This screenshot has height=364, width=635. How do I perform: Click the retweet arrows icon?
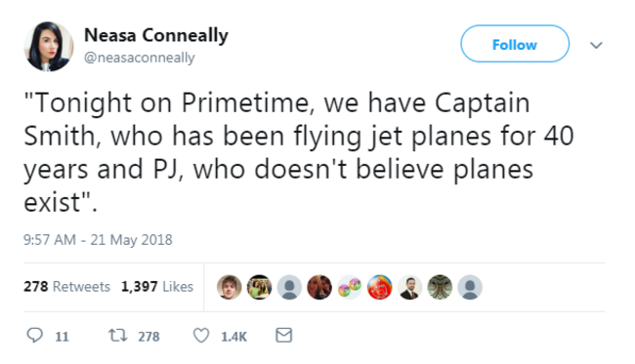coord(118,336)
